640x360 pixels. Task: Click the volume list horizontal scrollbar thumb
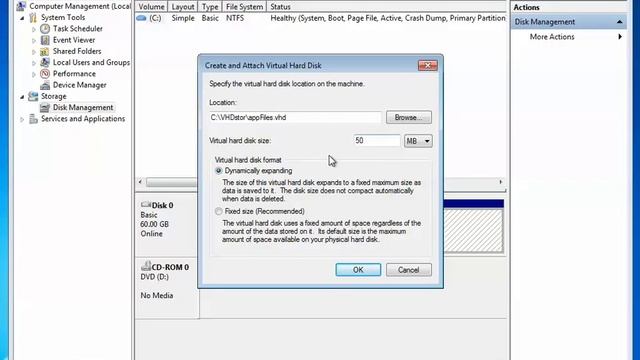point(171,182)
